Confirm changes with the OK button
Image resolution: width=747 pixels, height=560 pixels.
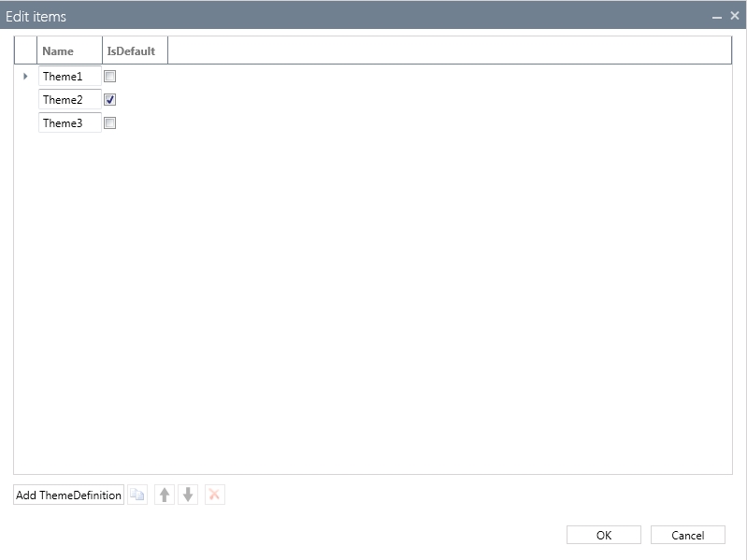(604, 535)
